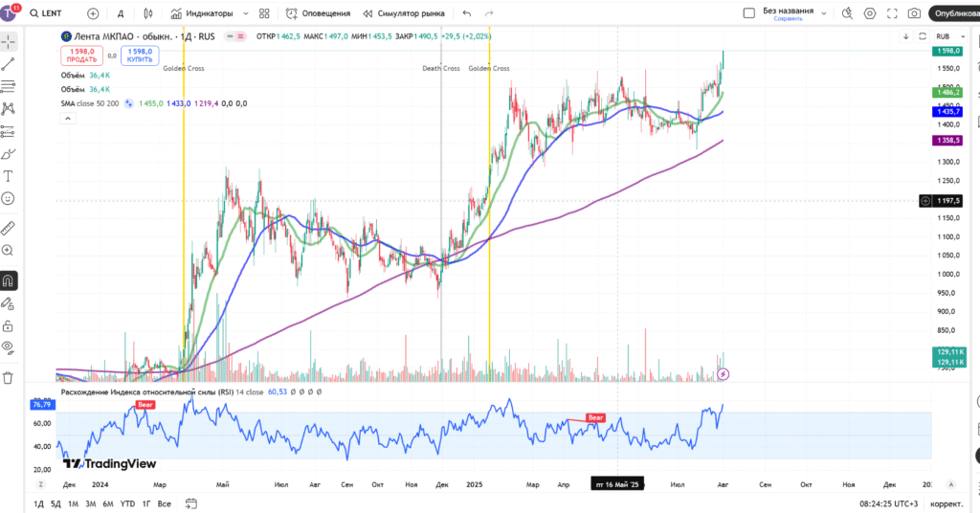Viewport: 980px width, 513px height.
Task: Click the 1197,5 crosshair price plus button
Action: pos(925,201)
